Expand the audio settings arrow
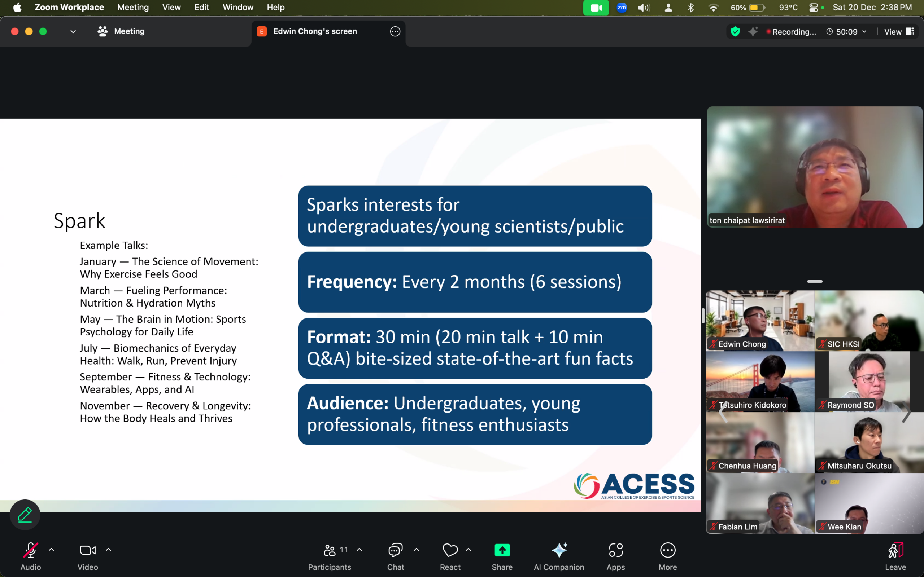 tap(51, 550)
